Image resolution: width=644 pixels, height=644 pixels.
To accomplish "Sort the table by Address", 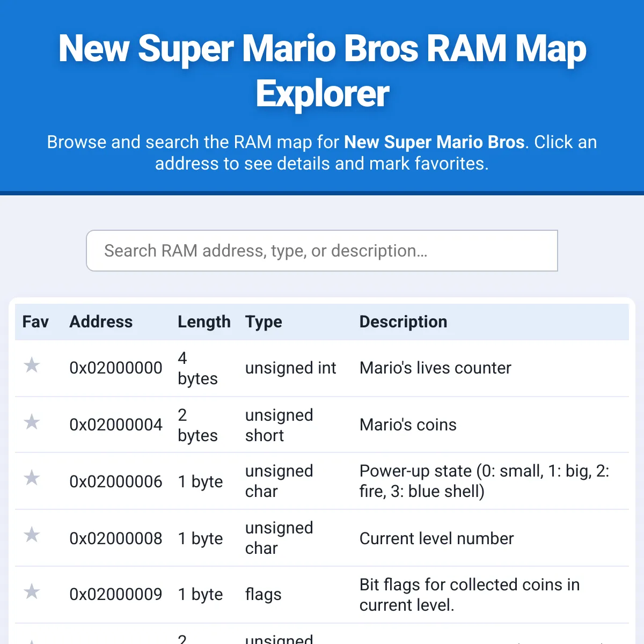I will [101, 322].
